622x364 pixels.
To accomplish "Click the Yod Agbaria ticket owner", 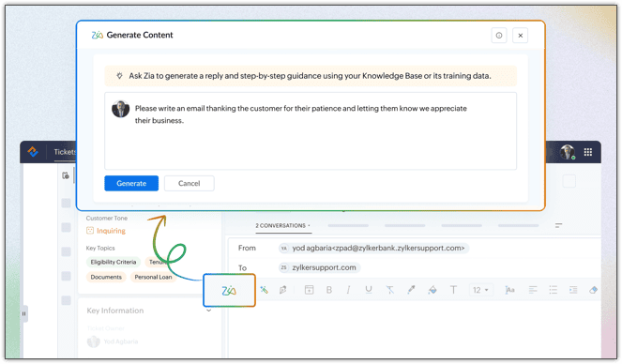I will point(113,341).
